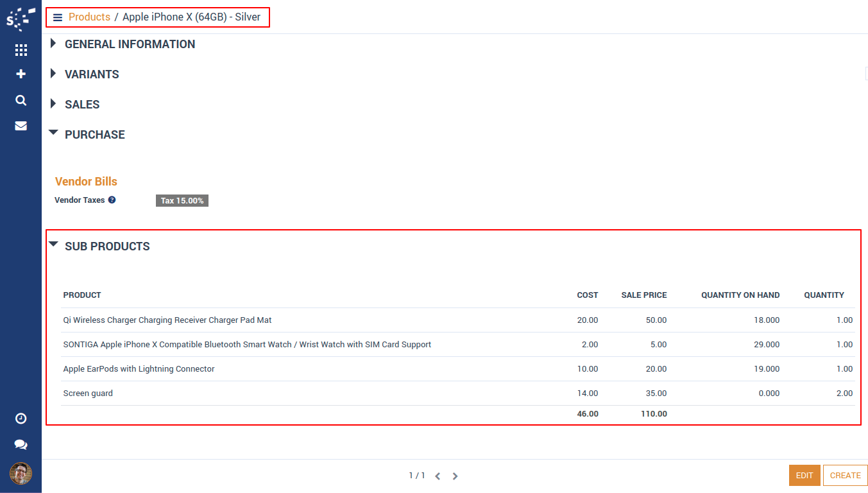Click the plus quick-create icon
This screenshot has width=868, height=493.
tap(21, 74)
